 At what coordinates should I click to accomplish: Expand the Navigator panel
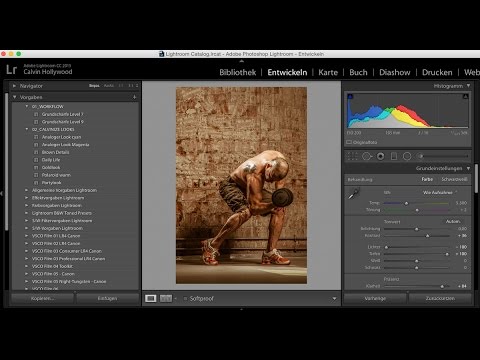pos(14,86)
